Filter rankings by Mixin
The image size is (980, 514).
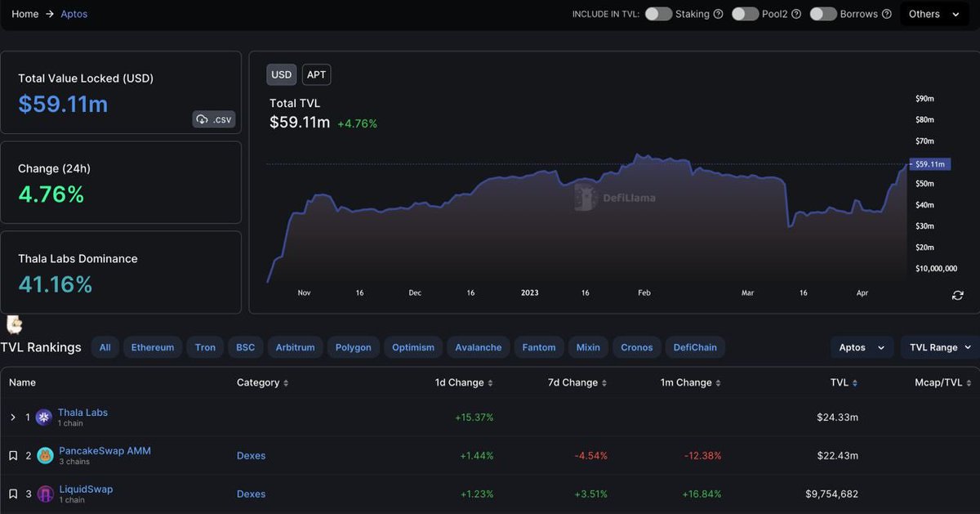coord(588,347)
